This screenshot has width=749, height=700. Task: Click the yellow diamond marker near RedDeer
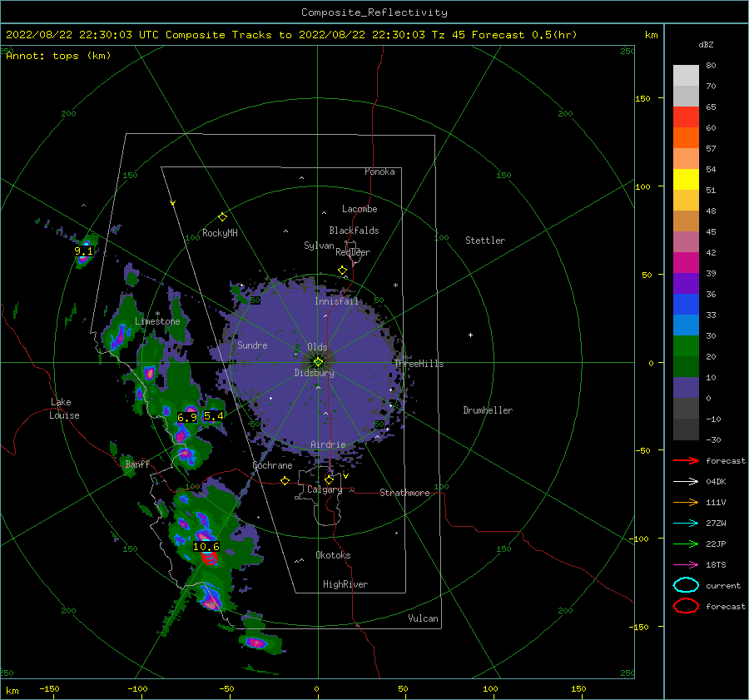(342, 271)
